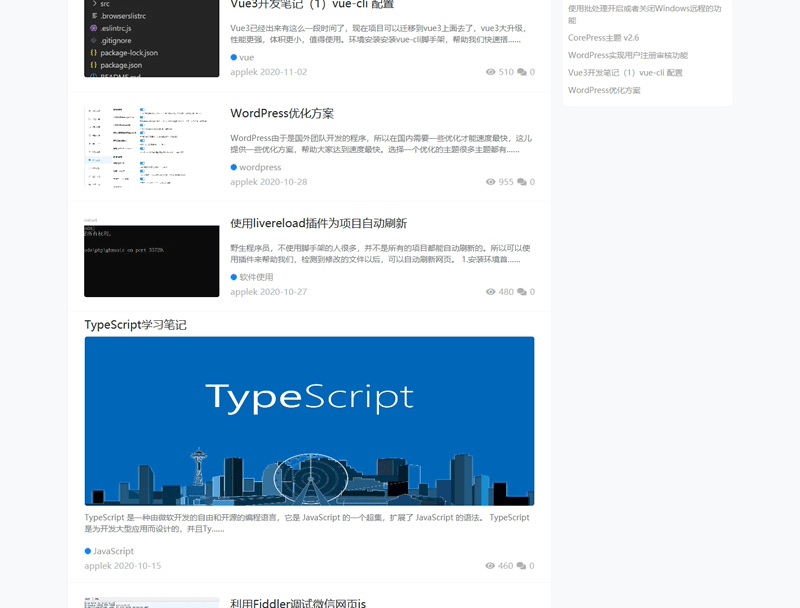The height and width of the screenshot is (608, 800).
Task: Click the eye views icon showing 510
Action: coord(490,72)
